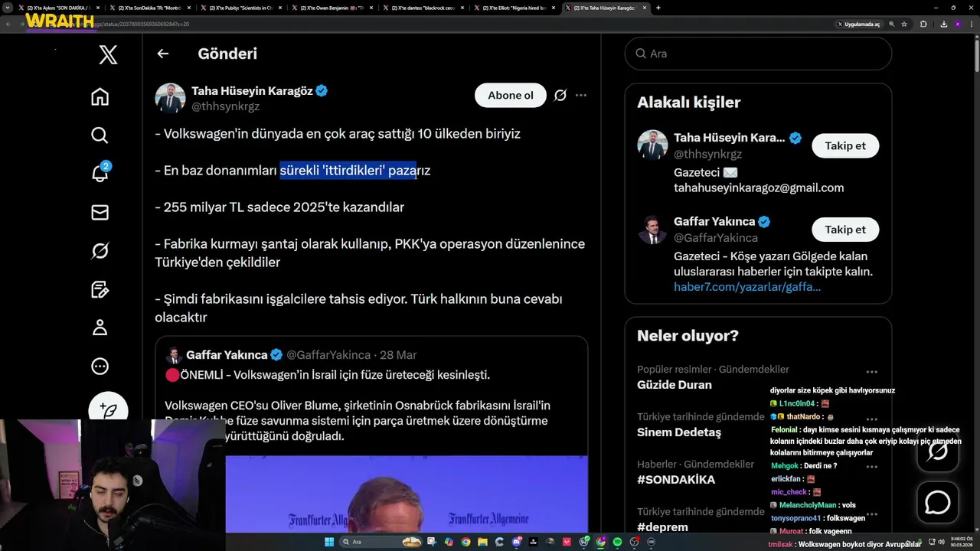
Task: Open Güzide Duran trending topic
Action: [675, 385]
